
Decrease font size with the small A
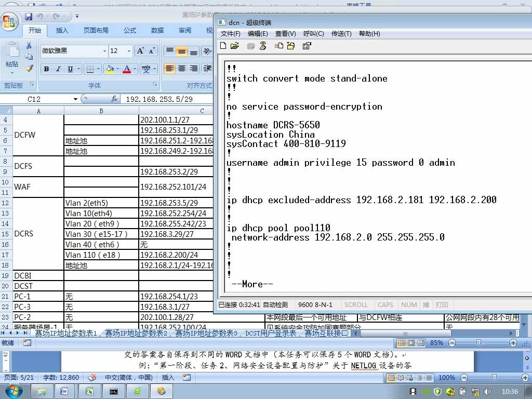pos(152,51)
